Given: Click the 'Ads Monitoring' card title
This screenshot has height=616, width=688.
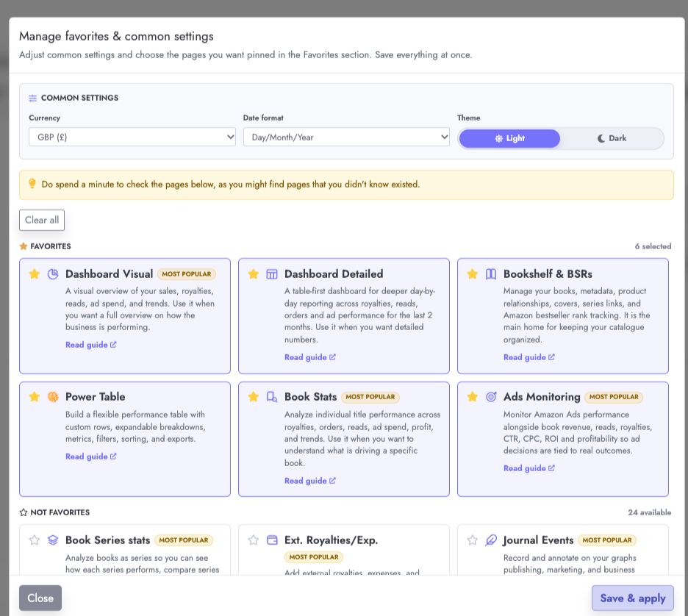Looking at the screenshot, I should click(x=542, y=397).
